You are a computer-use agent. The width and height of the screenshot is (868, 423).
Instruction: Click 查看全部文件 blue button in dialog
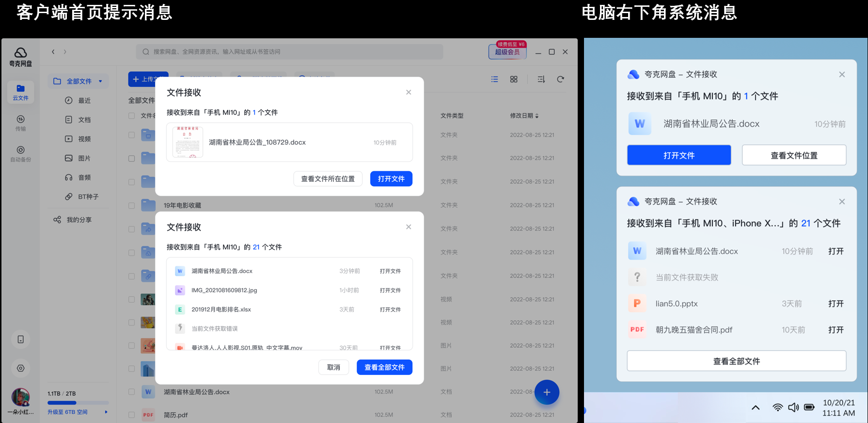pyautogui.click(x=384, y=367)
